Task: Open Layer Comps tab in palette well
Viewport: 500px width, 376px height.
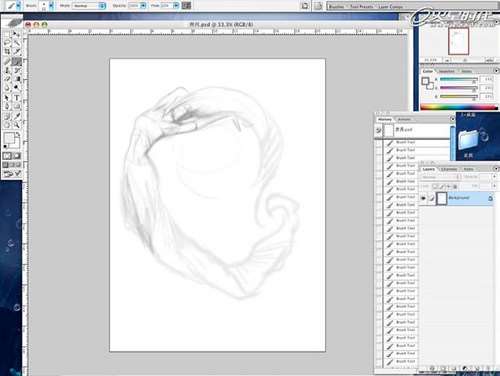Action: (x=390, y=6)
